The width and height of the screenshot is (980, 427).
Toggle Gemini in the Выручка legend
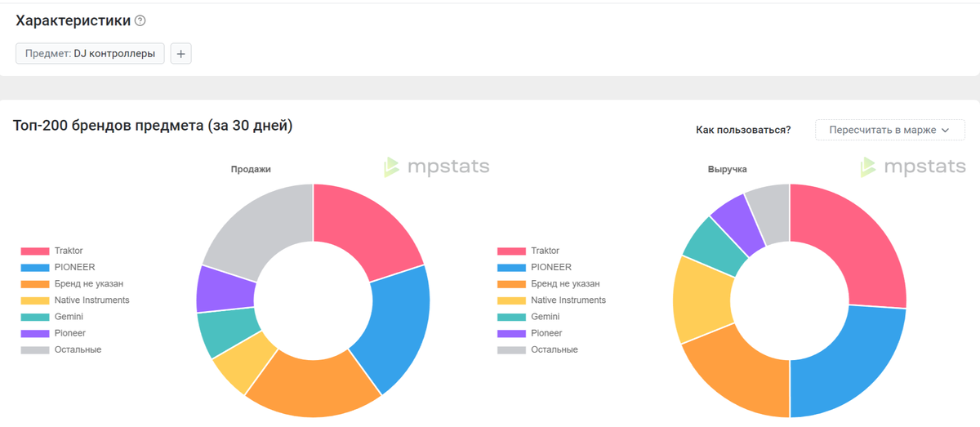point(528,317)
